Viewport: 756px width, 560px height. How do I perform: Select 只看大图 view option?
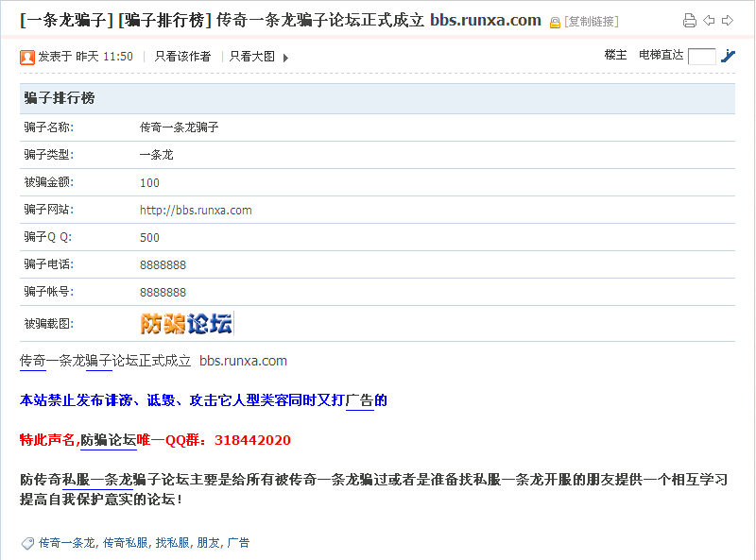point(252,57)
